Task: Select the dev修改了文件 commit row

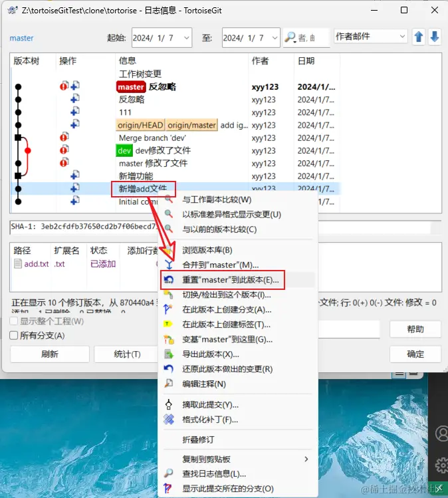Action: tap(175, 150)
